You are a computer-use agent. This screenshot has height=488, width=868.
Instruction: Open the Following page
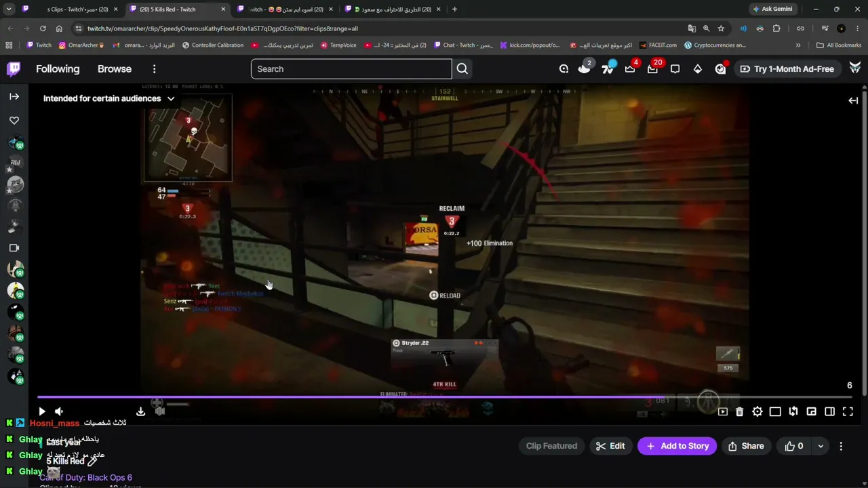(x=58, y=68)
